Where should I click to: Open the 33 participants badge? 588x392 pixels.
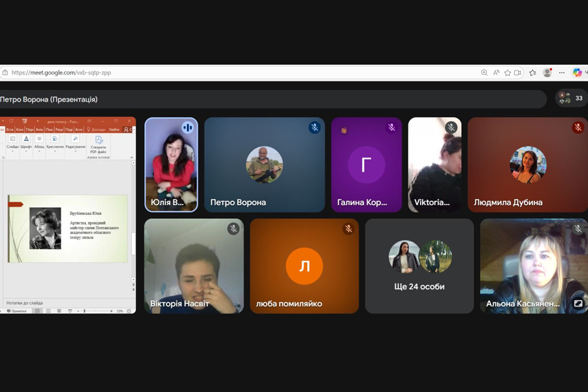pos(571,98)
